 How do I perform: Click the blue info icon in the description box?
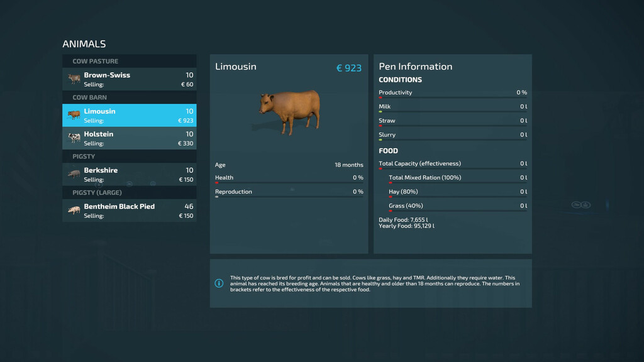coord(219,283)
